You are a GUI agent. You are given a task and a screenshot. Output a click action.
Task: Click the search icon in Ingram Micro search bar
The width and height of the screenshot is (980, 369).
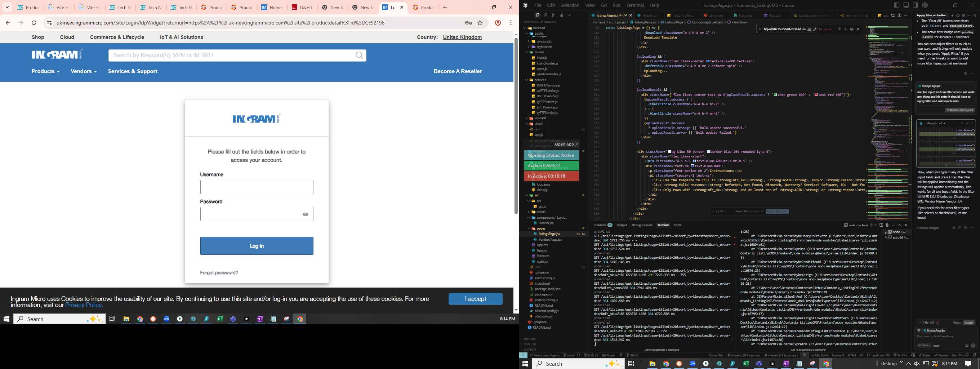[x=359, y=55]
